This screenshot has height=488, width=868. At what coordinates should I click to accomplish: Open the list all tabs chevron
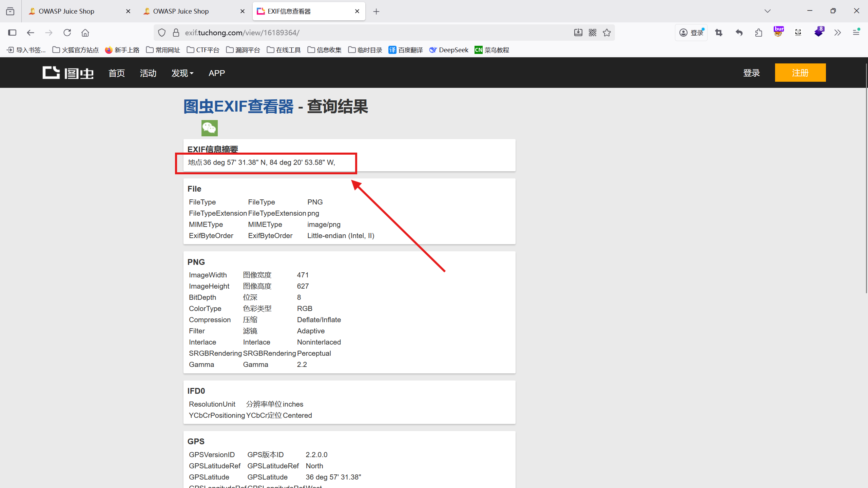(x=768, y=11)
